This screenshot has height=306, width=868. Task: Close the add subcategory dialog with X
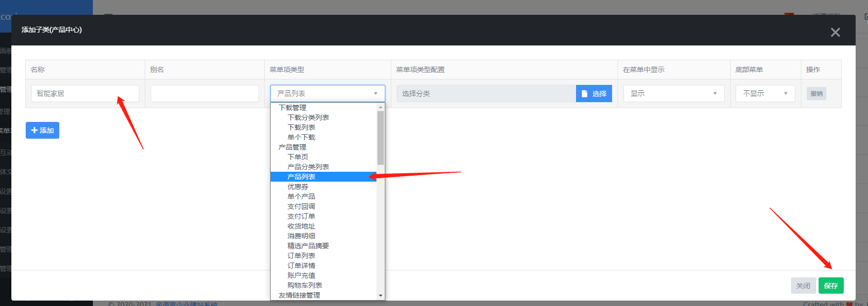[x=835, y=32]
